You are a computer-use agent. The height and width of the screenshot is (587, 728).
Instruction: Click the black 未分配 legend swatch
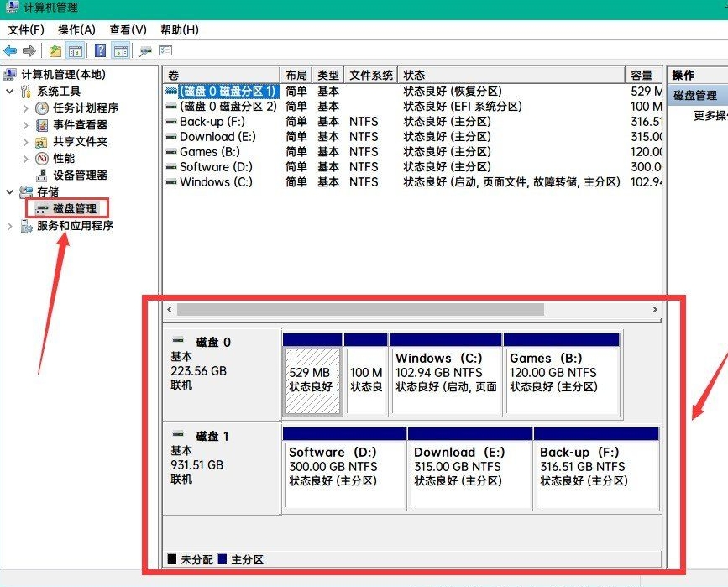coord(172,559)
